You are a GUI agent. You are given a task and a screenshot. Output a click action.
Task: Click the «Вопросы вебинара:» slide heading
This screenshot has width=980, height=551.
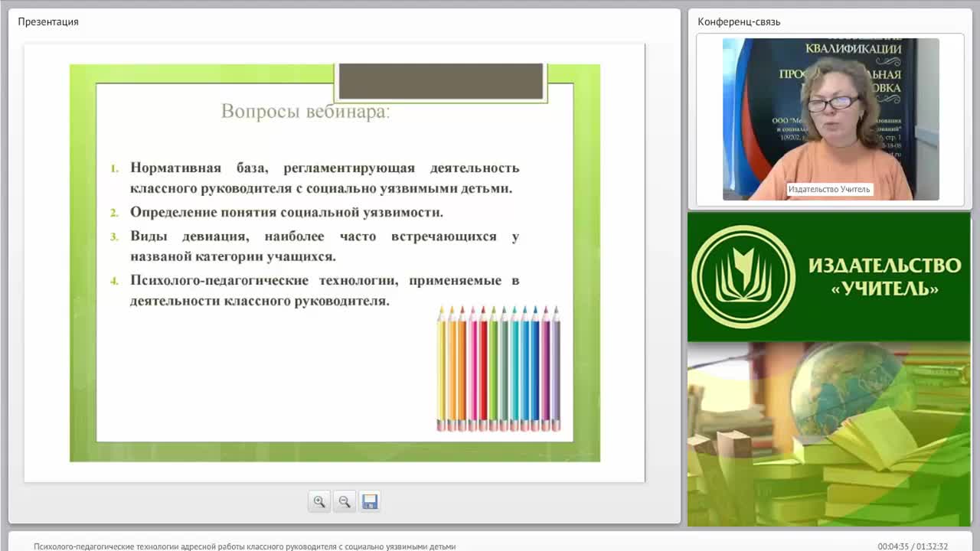305,112
